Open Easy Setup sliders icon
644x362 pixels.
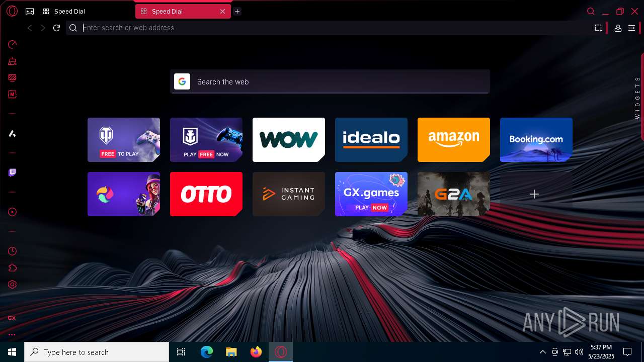pos(632,28)
